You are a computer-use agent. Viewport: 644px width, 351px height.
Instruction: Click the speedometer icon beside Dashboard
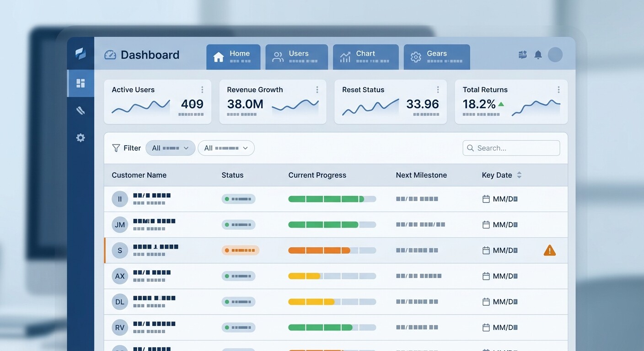point(110,55)
